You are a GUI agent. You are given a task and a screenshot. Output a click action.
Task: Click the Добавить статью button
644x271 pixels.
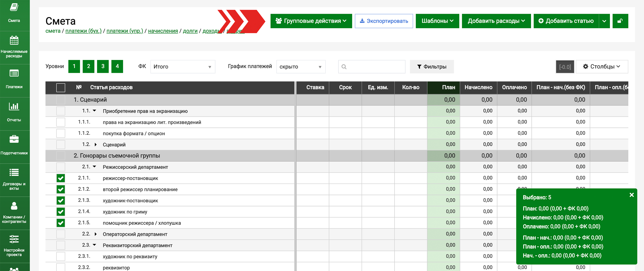pos(566,21)
